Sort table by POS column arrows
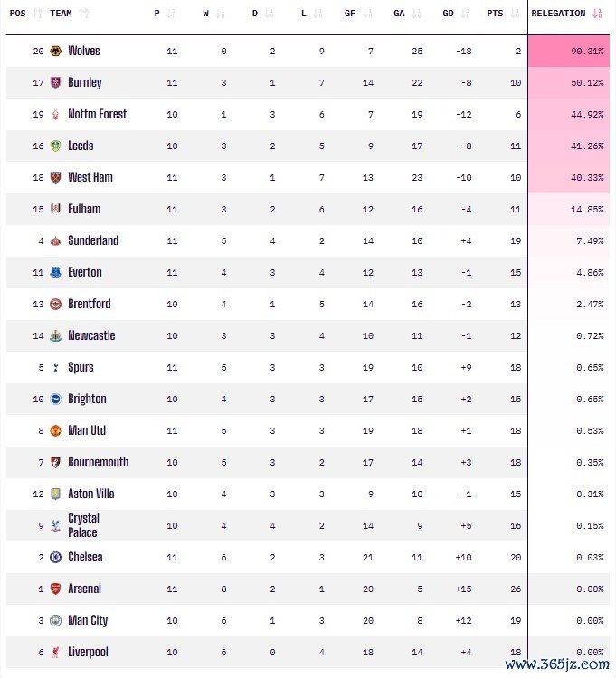Screen dimensions: 616x678 tap(37, 14)
